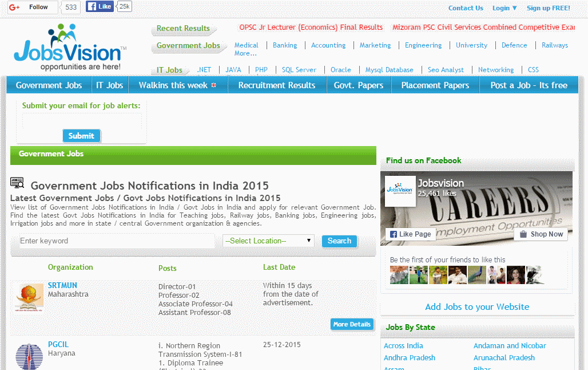The height and width of the screenshot is (370, 588).
Task: Open JAVA IT jobs link
Action: (x=233, y=69)
